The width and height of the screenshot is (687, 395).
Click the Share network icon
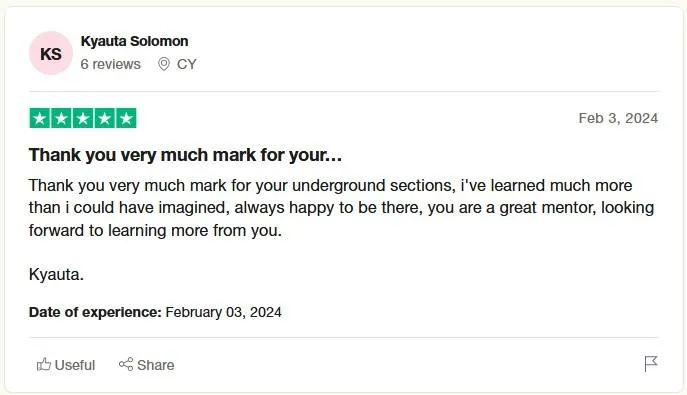(126, 364)
